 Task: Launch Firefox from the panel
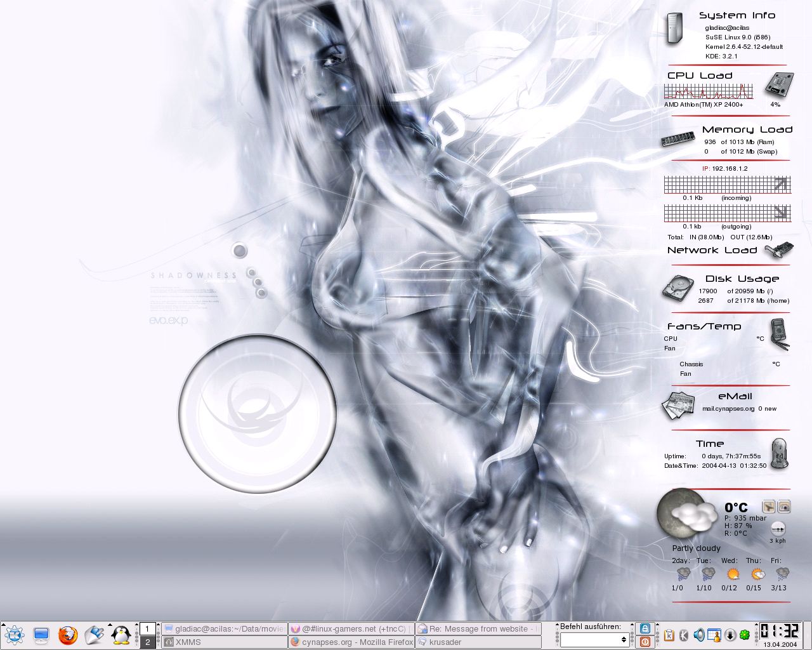coord(68,635)
